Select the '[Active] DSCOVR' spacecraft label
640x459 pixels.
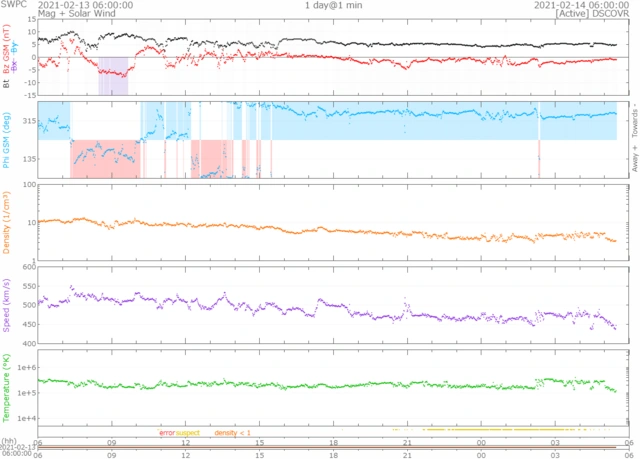(x=592, y=13)
